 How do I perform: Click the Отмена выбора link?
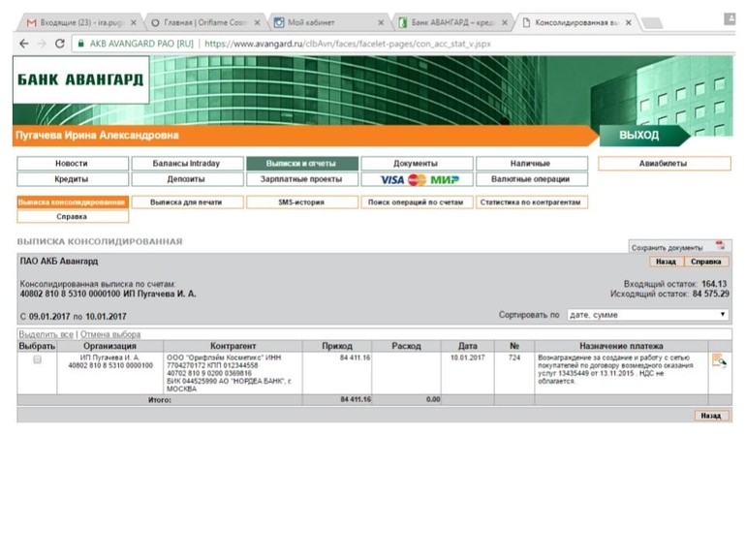(x=110, y=334)
